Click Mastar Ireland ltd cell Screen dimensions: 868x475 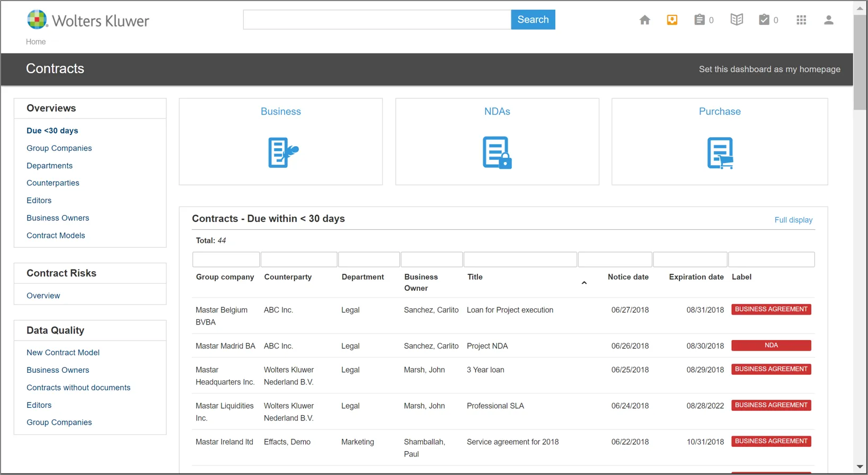(x=224, y=442)
